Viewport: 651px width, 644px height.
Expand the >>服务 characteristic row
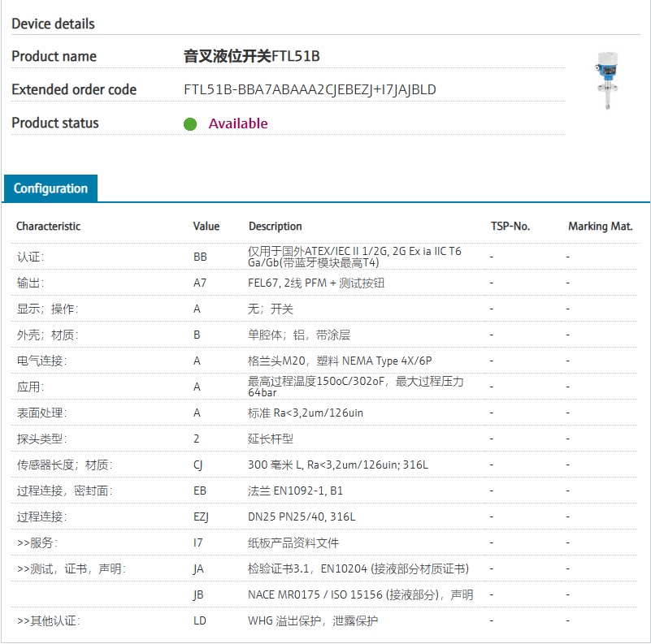tap(37, 542)
